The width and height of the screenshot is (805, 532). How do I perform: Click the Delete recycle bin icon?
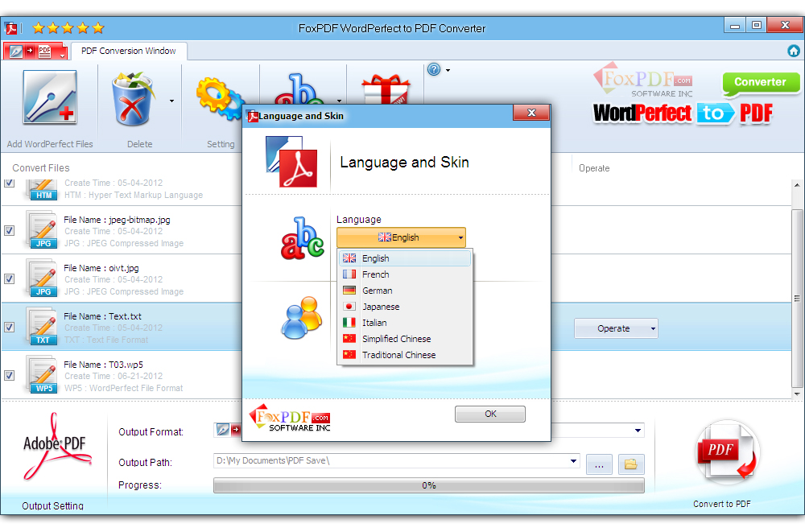click(x=134, y=99)
